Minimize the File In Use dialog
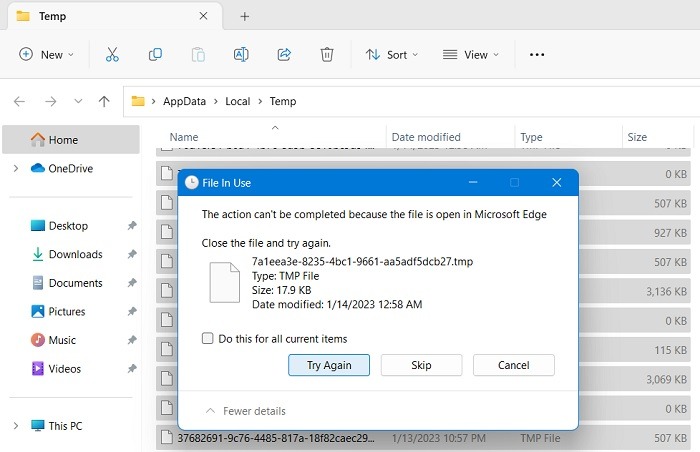The height and width of the screenshot is (452, 700). tap(473, 182)
